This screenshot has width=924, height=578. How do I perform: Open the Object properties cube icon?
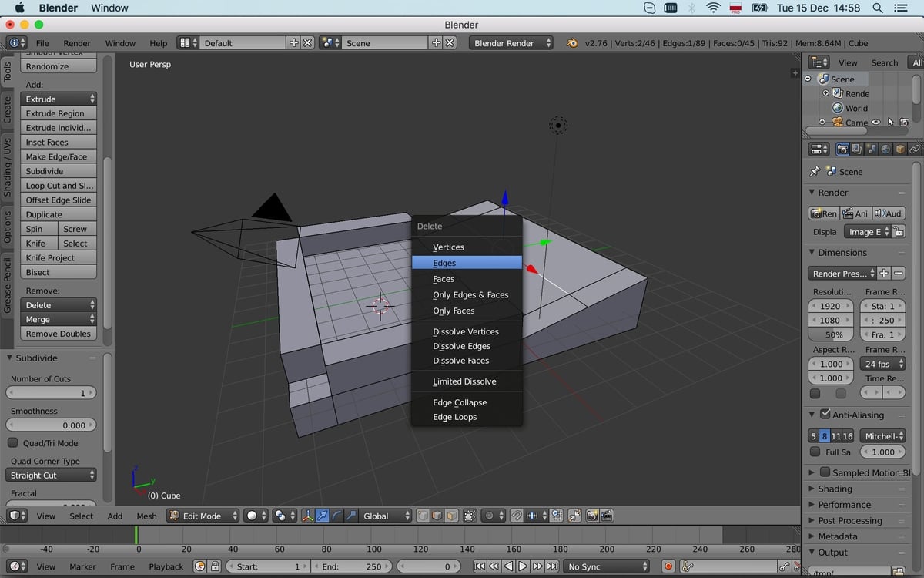[x=900, y=150]
